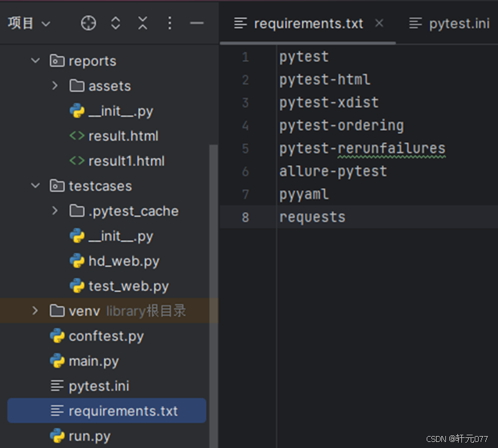This screenshot has width=498, height=448.
Task: Select reports folder name in tree
Action: pyautogui.click(x=93, y=61)
